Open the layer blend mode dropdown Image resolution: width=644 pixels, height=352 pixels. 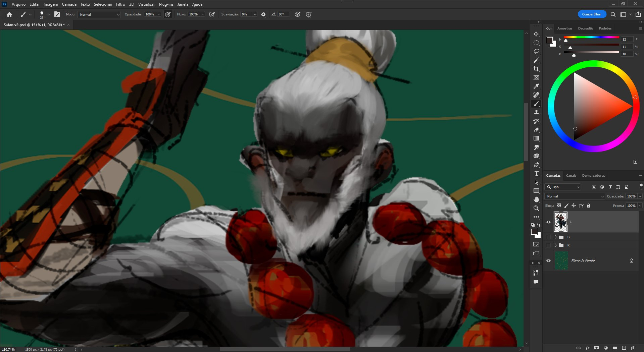tap(574, 196)
